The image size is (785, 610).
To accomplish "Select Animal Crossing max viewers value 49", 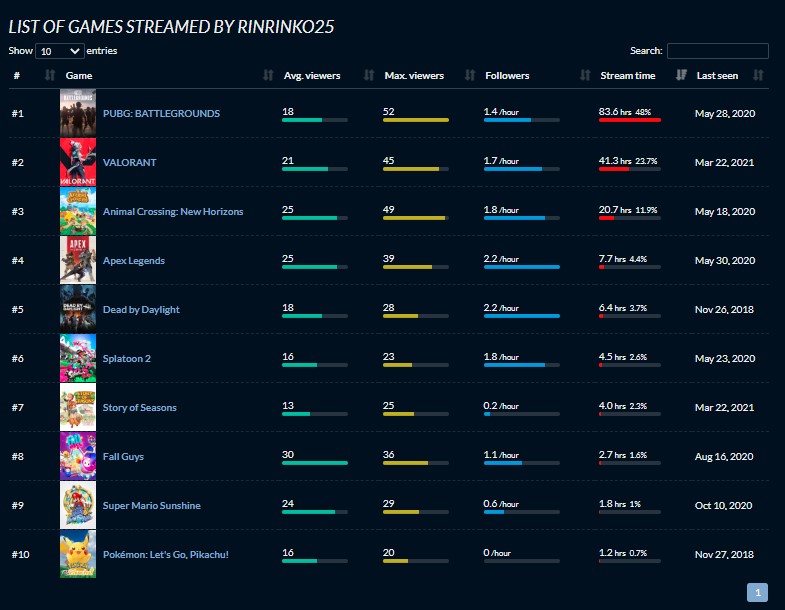I will point(388,209).
